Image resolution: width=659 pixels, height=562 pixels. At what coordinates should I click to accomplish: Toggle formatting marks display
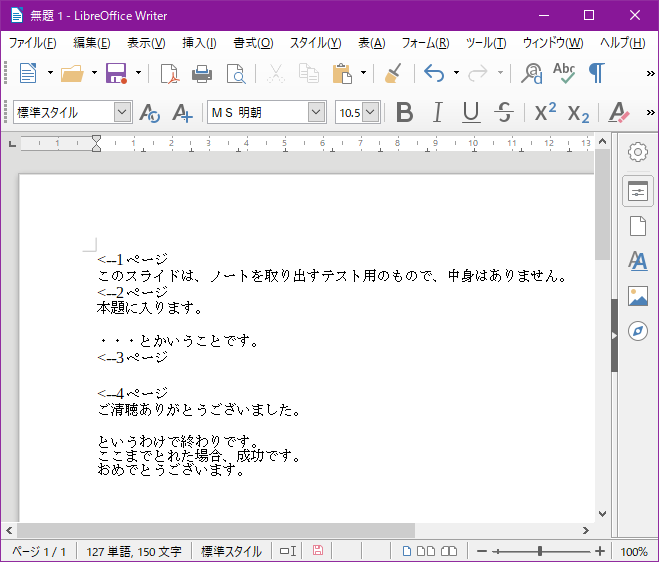[596, 73]
